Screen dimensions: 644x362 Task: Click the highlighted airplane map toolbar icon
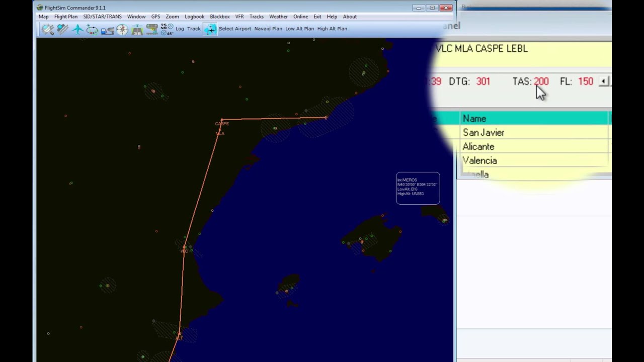[x=210, y=29]
